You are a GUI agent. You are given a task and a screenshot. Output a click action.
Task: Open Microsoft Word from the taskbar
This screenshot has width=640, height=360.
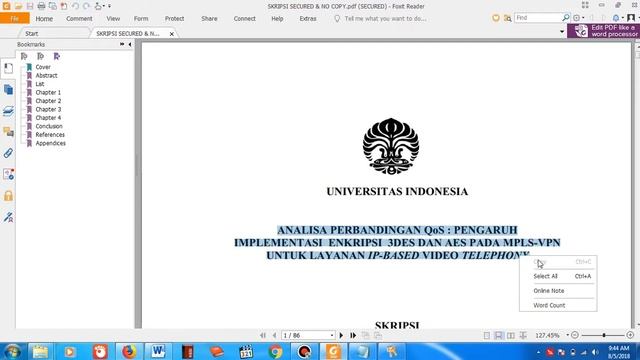coord(158,351)
